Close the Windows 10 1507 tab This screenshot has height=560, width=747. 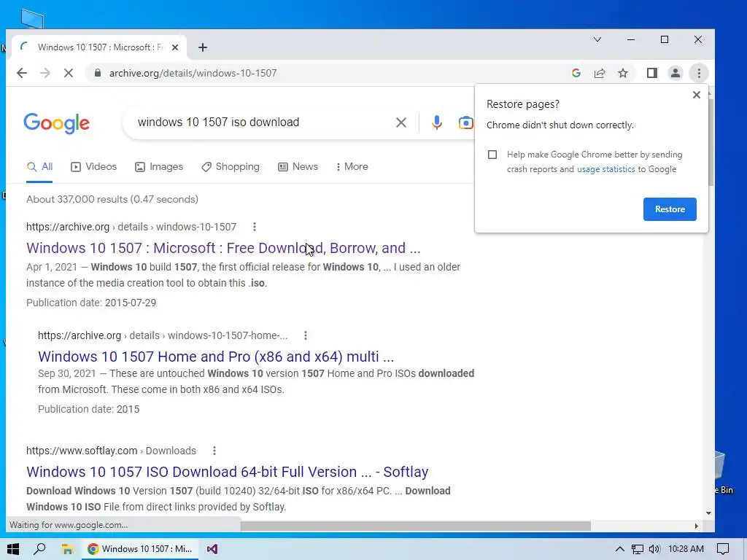point(175,47)
